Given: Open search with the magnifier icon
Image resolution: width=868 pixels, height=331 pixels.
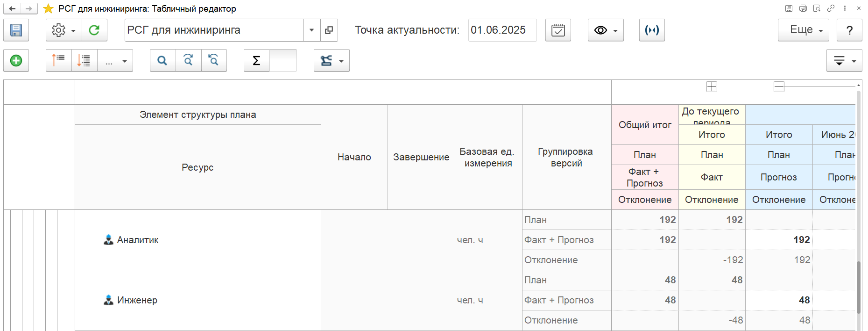Looking at the screenshot, I should click(x=162, y=61).
